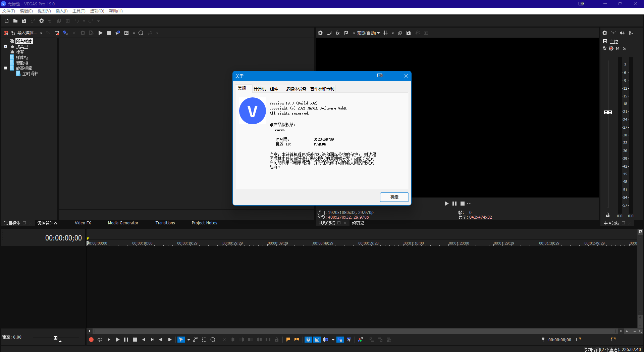Click the Pause button in the timeline transport
Screen dimensions: 644x352
[x=126, y=340]
